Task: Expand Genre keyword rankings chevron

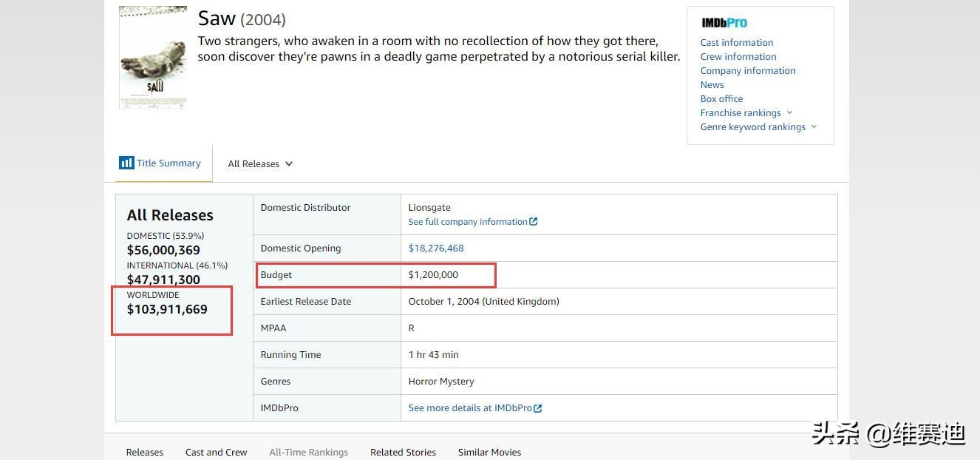Action: click(x=814, y=126)
